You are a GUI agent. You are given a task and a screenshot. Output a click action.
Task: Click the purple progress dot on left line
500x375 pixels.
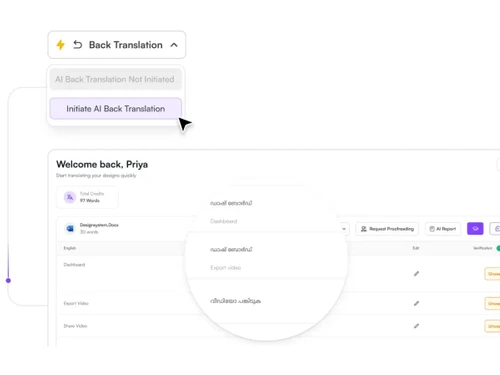pos(8,281)
